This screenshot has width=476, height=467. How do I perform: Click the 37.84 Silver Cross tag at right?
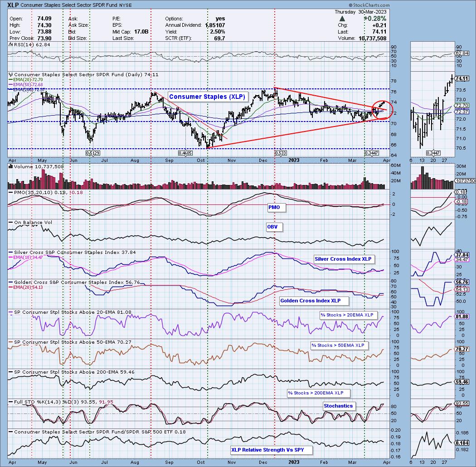pyautogui.click(x=462, y=255)
